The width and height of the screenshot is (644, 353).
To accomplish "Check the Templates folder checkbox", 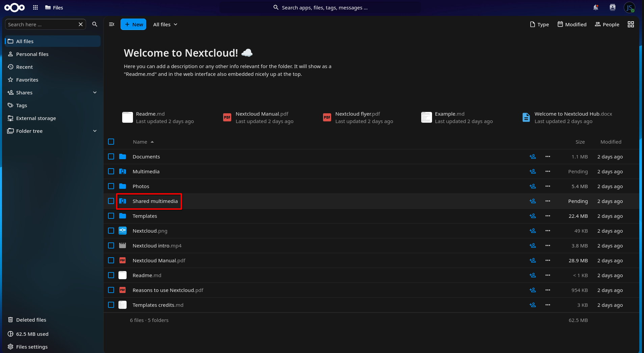I will click(111, 216).
